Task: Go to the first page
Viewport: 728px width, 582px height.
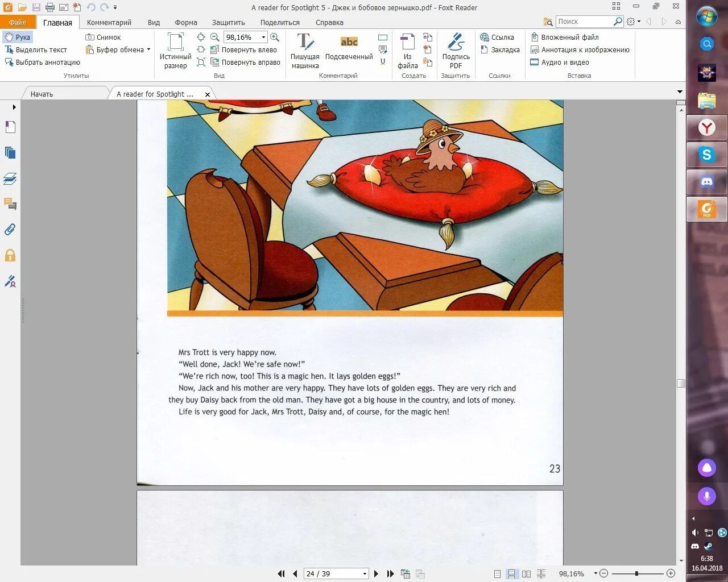Action: pyautogui.click(x=281, y=573)
